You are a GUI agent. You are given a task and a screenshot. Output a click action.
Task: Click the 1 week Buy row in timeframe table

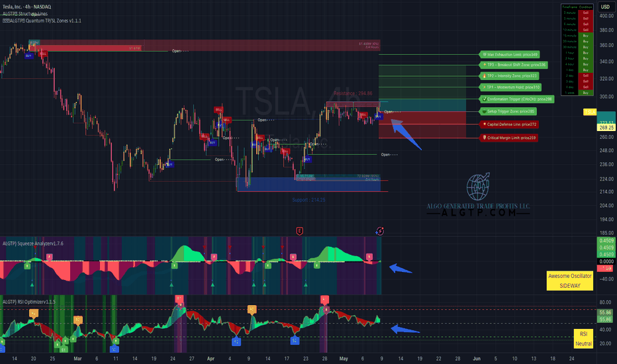click(577, 93)
